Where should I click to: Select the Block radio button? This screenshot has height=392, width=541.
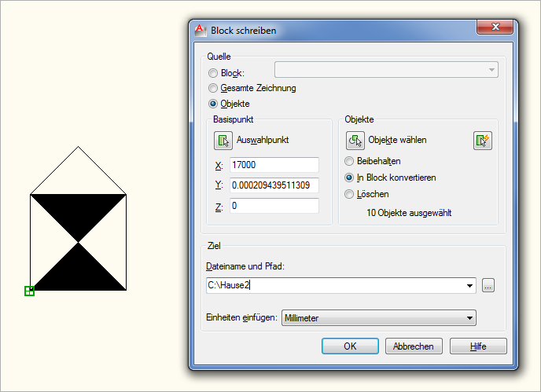pyautogui.click(x=213, y=73)
